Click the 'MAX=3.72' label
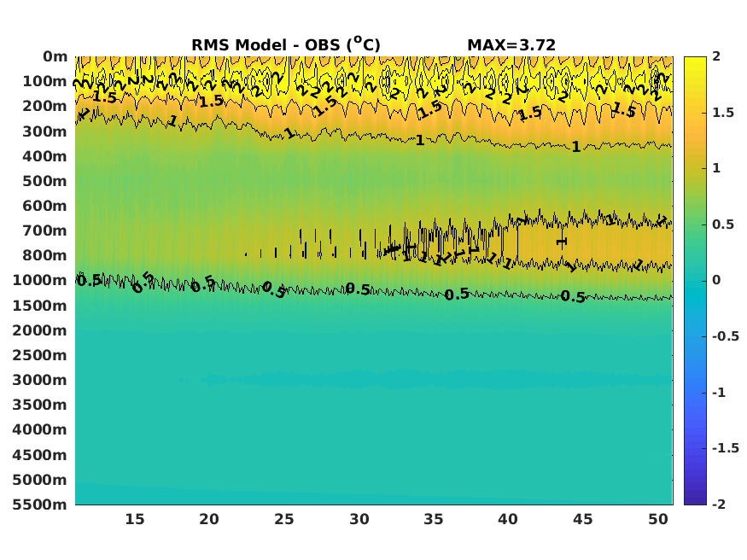 (511, 45)
